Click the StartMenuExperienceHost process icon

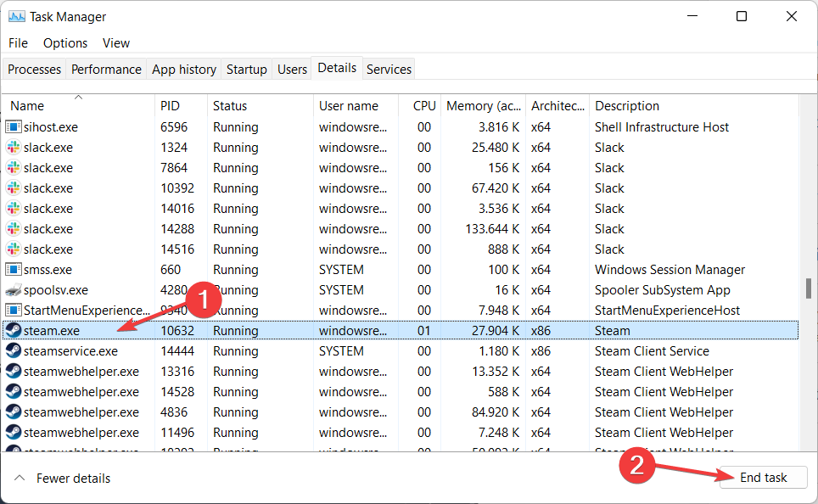click(x=14, y=310)
